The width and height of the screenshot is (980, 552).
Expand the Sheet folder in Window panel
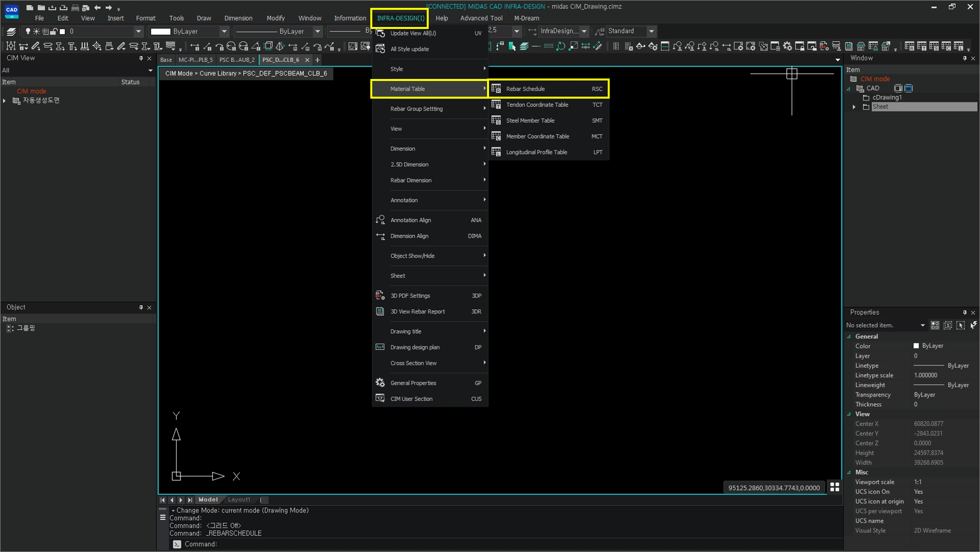(854, 106)
